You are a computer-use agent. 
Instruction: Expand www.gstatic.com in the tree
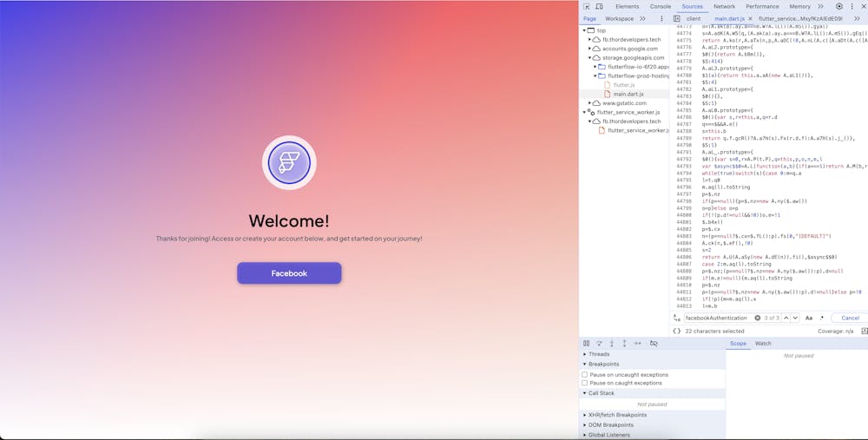click(x=590, y=103)
